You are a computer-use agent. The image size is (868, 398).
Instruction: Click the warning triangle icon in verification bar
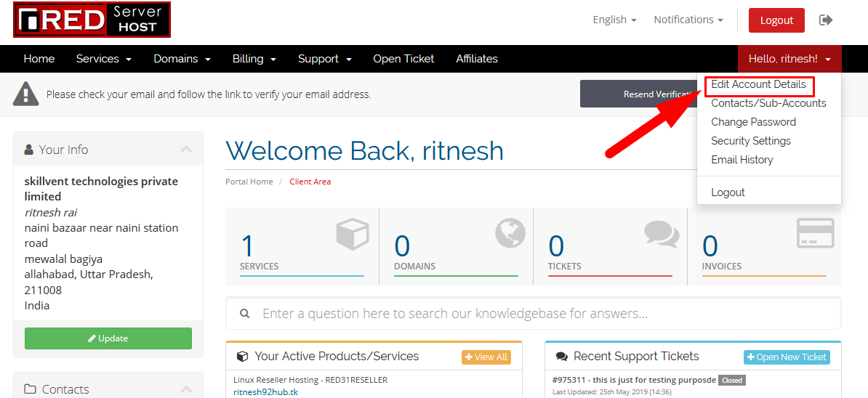click(x=25, y=94)
